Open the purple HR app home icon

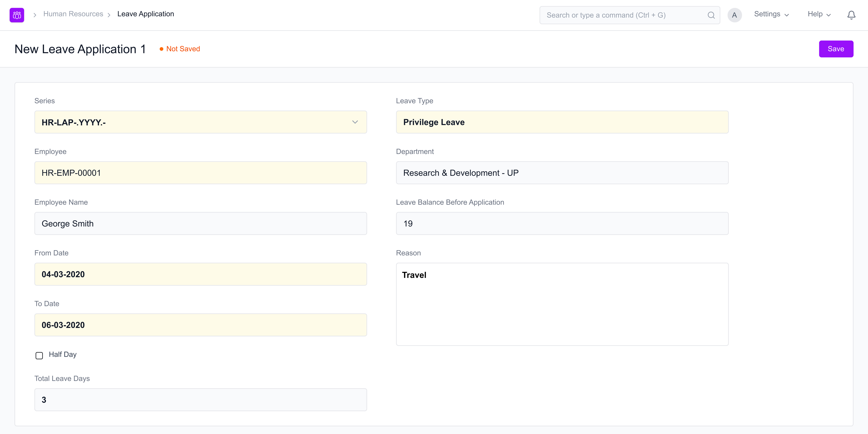click(17, 15)
